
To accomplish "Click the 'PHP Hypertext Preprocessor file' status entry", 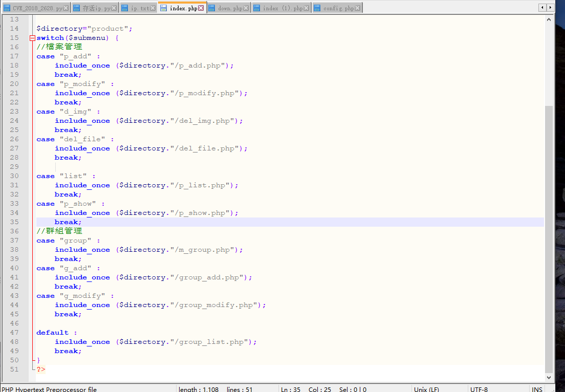I will pos(49,389).
